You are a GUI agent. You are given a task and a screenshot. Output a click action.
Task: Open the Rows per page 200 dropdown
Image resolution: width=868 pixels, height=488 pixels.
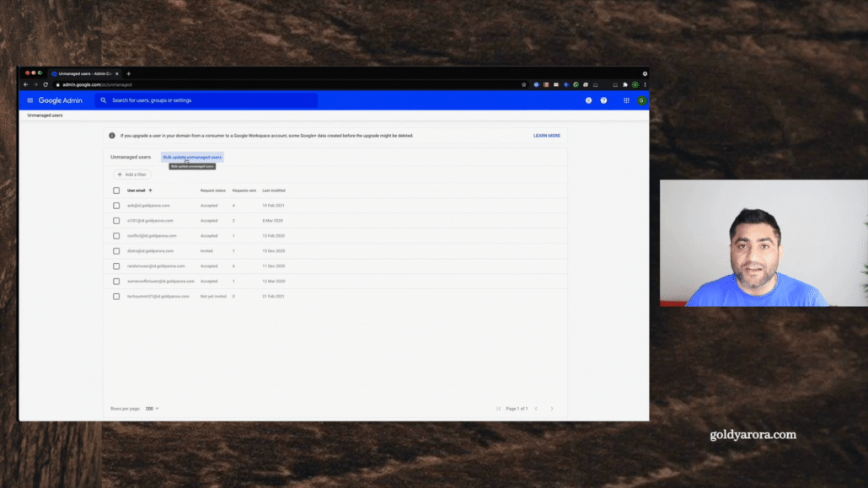tap(153, 409)
